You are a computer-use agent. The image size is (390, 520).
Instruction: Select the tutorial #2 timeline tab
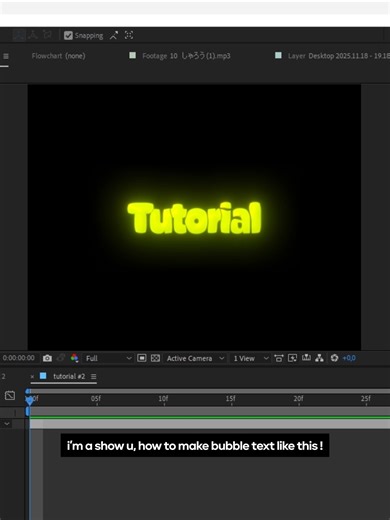(69, 376)
